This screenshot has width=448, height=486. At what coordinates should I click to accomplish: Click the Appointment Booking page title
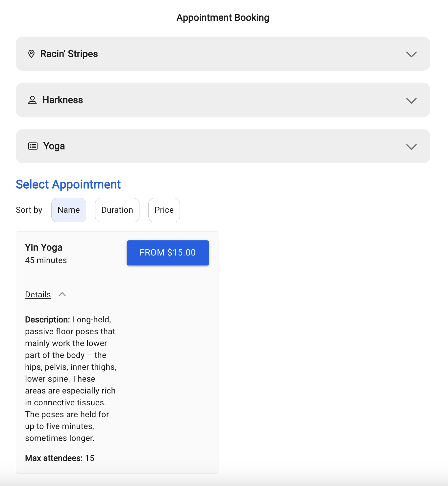223,18
